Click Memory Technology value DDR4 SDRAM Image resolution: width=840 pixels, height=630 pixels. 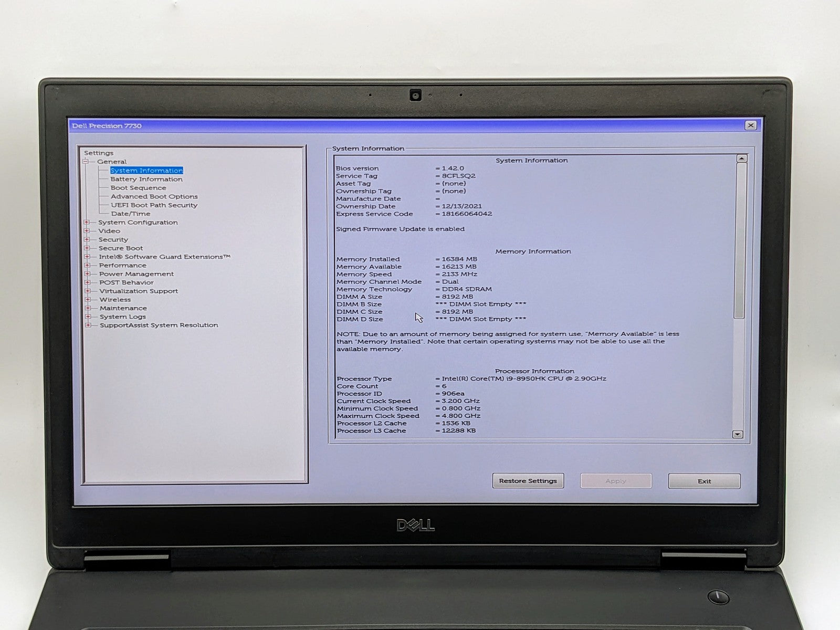[467, 289]
